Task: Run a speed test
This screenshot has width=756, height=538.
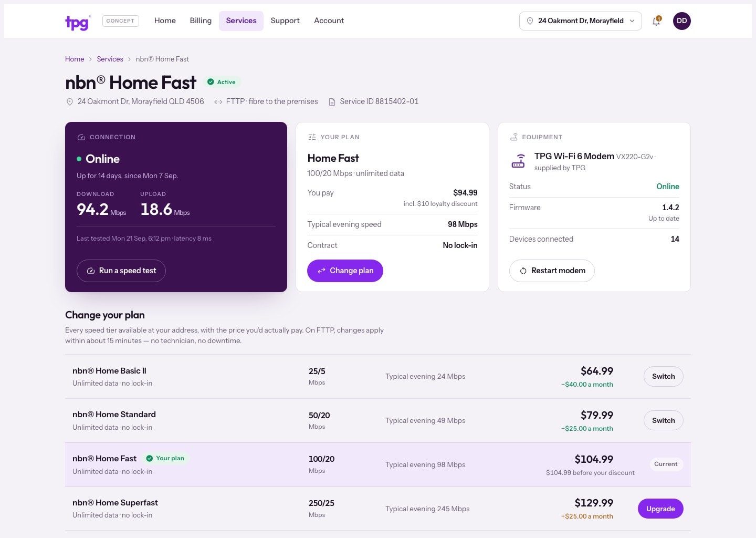Action: (121, 271)
